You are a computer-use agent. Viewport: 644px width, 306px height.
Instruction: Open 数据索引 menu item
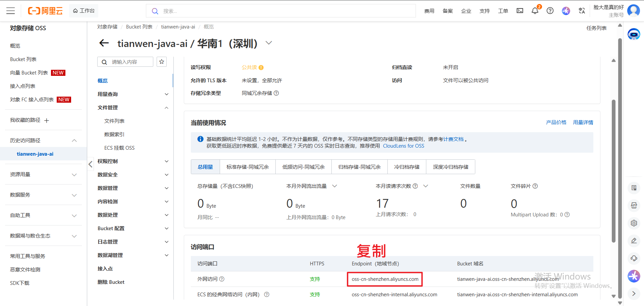114,135
